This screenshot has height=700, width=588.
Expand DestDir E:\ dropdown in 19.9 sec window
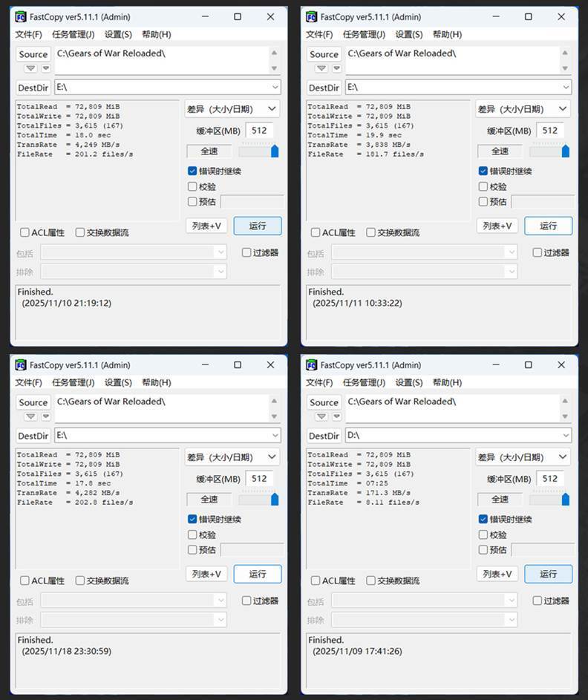[566, 87]
